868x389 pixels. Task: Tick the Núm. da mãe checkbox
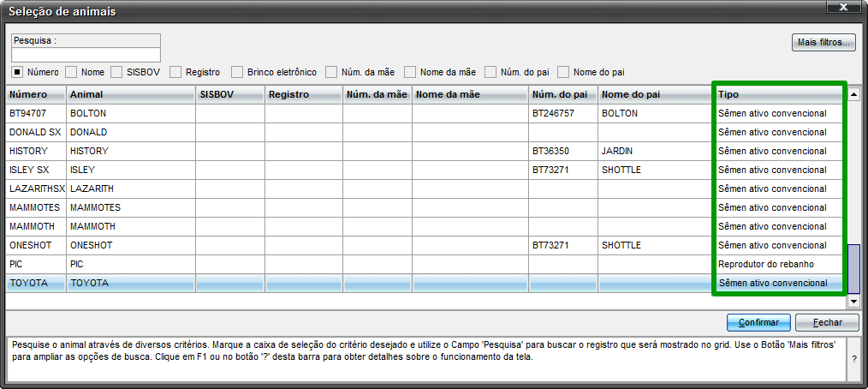point(331,72)
